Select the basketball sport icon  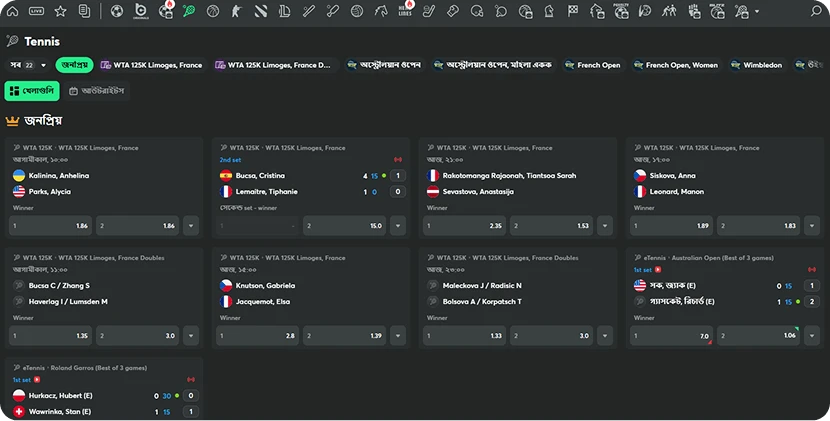pos(213,12)
